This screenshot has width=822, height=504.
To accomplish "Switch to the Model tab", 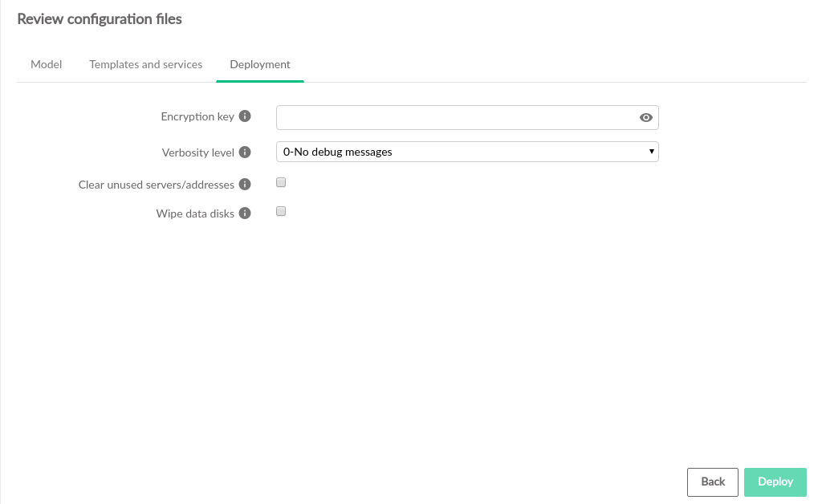I will coord(46,64).
